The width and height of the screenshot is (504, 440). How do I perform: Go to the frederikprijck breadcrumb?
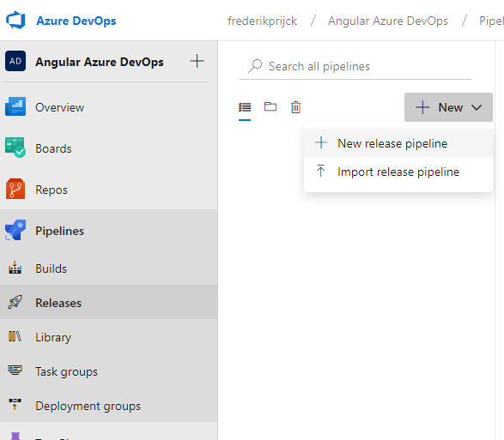click(262, 21)
